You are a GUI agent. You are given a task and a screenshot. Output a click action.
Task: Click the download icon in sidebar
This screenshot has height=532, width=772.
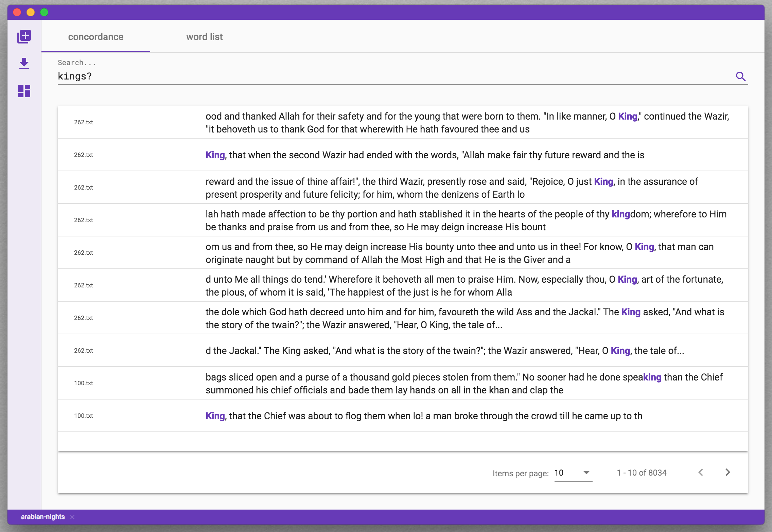[24, 64]
